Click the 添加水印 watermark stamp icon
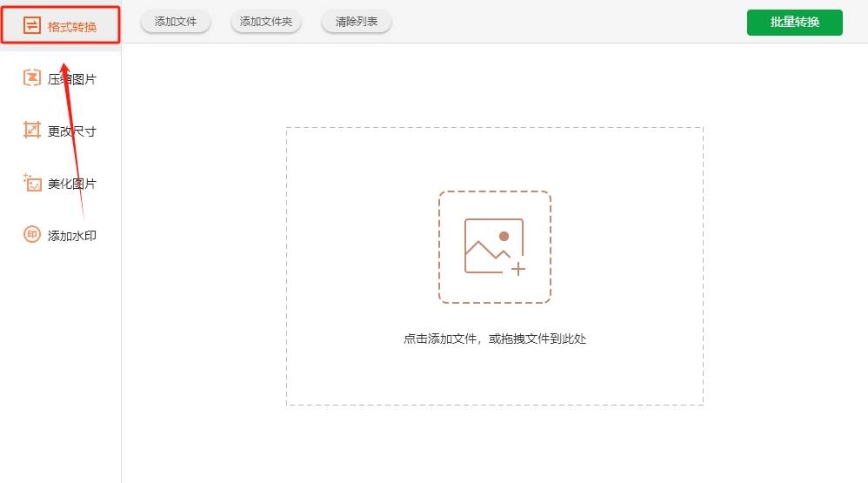This screenshot has width=868, height=483. coord(32,234)
